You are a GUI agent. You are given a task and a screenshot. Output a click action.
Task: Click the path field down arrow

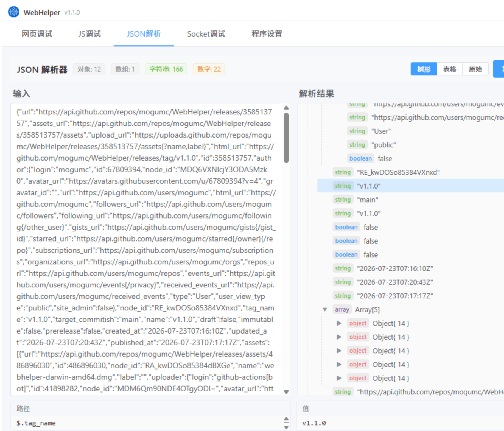coord(286,427)
